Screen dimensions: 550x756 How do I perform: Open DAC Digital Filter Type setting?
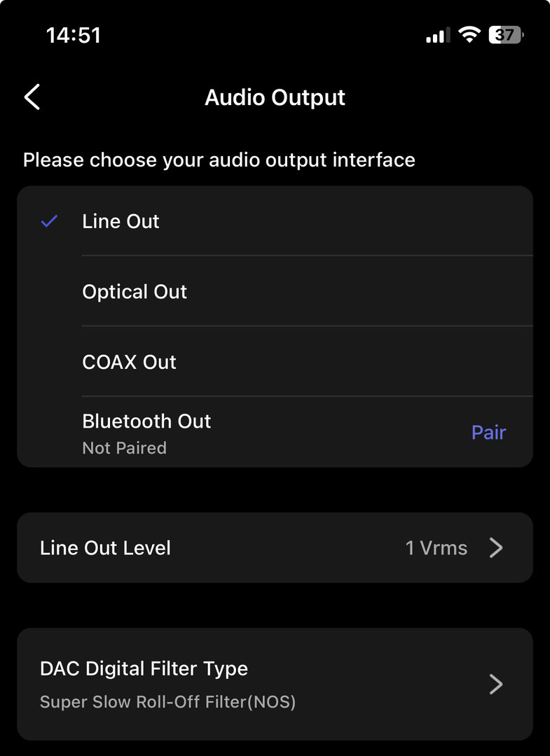[144, 668]
